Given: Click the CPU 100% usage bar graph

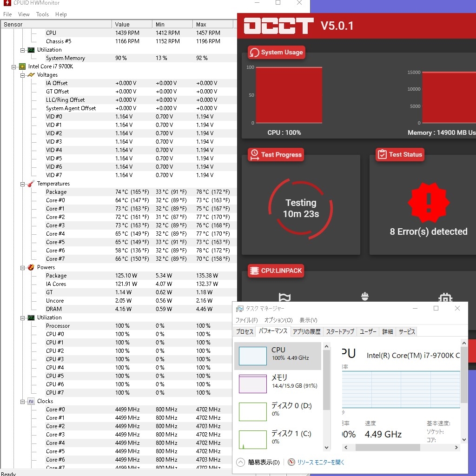Looking at the screenshot, I should click(289, 95).
